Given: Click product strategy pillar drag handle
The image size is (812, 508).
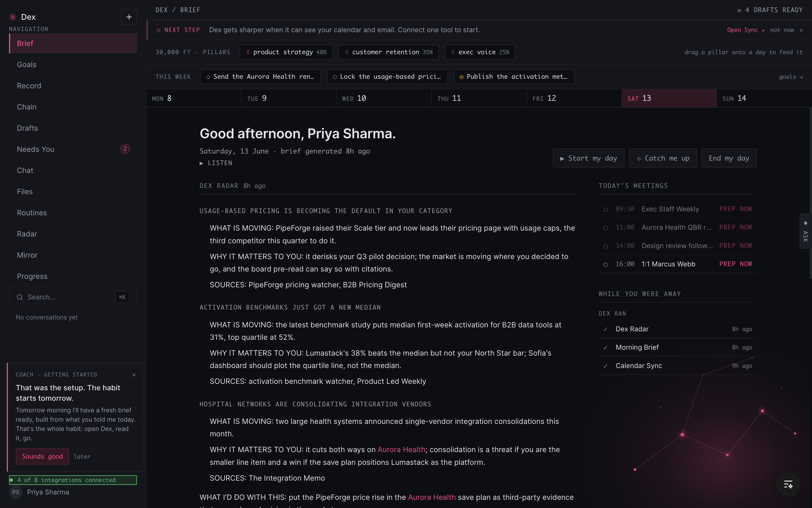Looking at the screenshot, I should (248, 52).
